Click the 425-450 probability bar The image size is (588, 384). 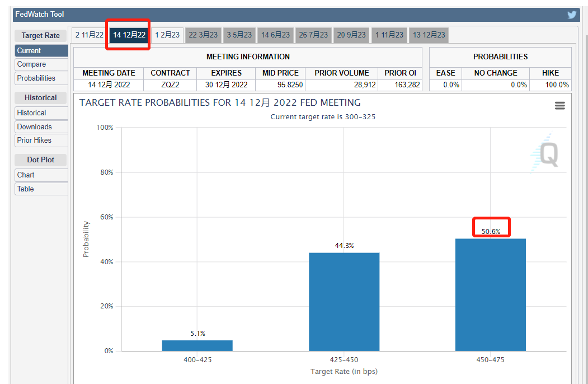(x=344, y=302)
